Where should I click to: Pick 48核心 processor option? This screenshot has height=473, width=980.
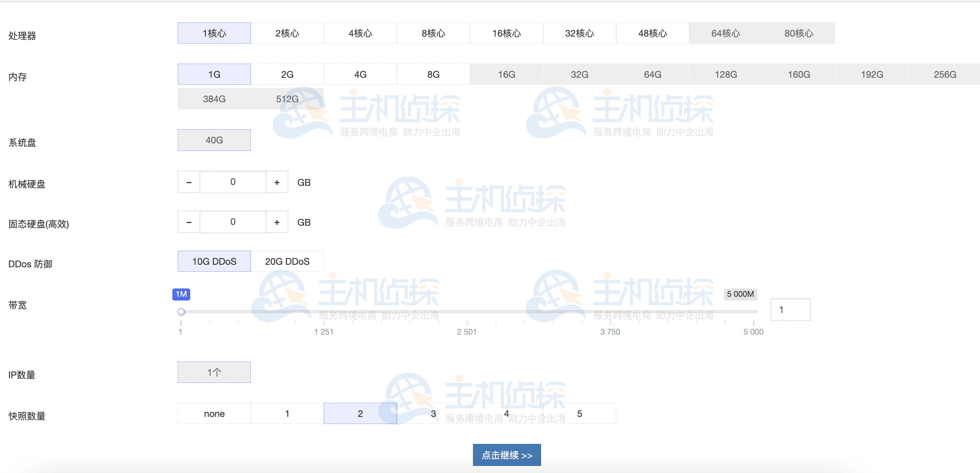point(652,33)
